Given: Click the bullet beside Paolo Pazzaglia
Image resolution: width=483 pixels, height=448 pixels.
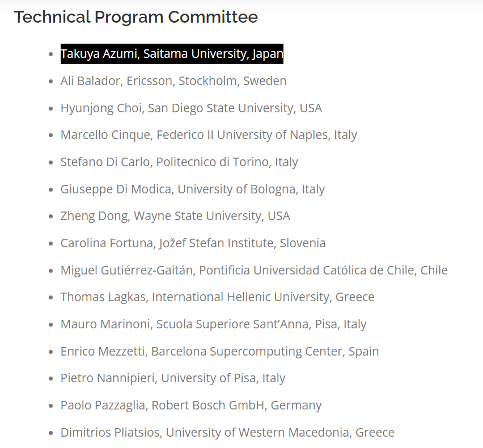Looking at the screenshot, I should (51, 406).
